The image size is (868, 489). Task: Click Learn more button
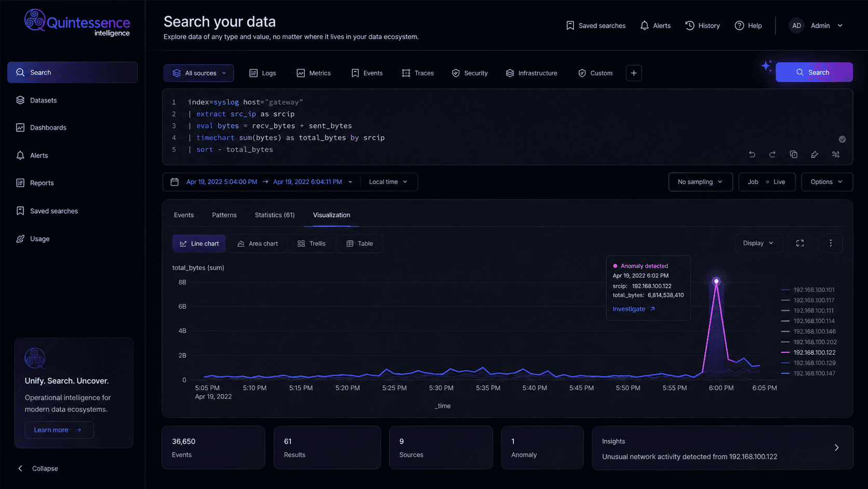[59, 430]
